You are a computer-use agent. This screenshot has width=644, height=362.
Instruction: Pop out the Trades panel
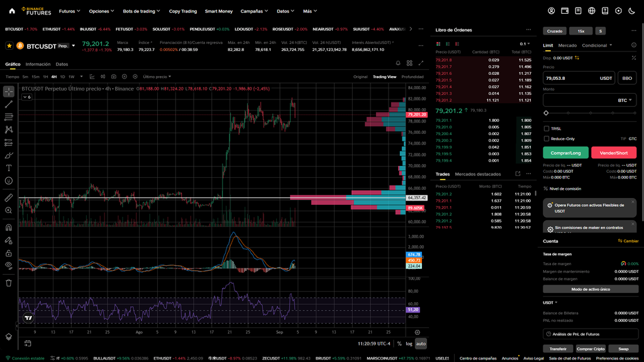click(518, 174)
